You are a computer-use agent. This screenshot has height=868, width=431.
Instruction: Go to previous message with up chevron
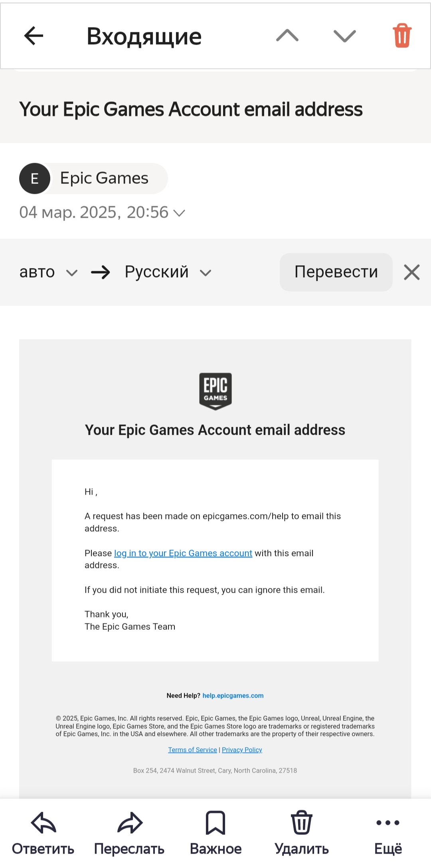coord(287,36)
